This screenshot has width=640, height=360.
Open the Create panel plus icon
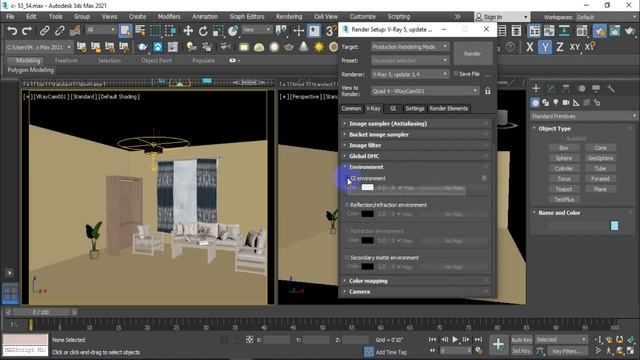click(x=536, y=88)
